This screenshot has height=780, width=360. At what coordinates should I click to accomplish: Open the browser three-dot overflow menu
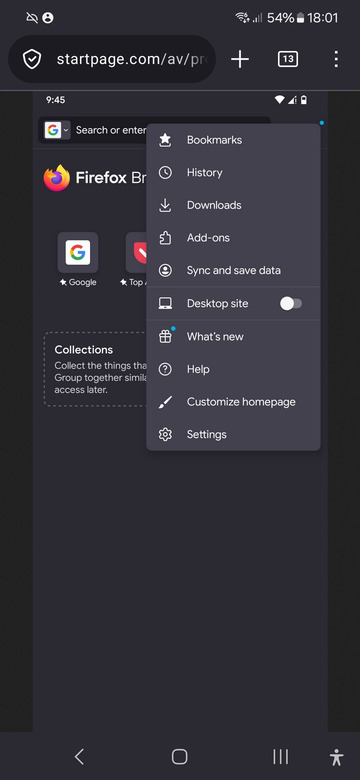coord(336,60)
